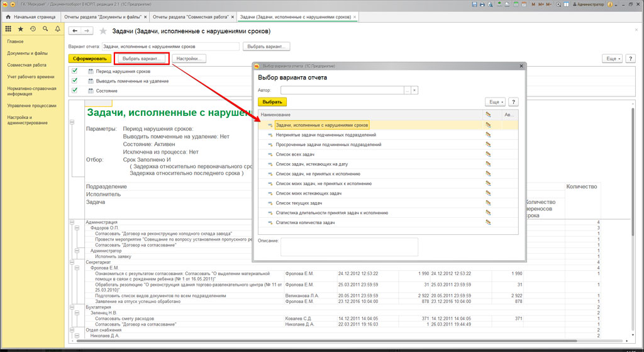
Task: Toggle the Состояние checkbox
Action: coord(74,90)
